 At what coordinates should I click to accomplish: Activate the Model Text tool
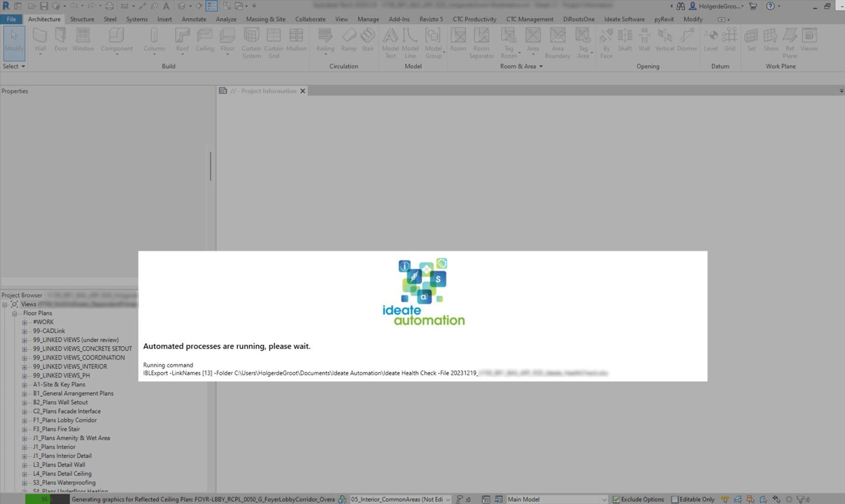pyautogui.click(x=390, y=43)
